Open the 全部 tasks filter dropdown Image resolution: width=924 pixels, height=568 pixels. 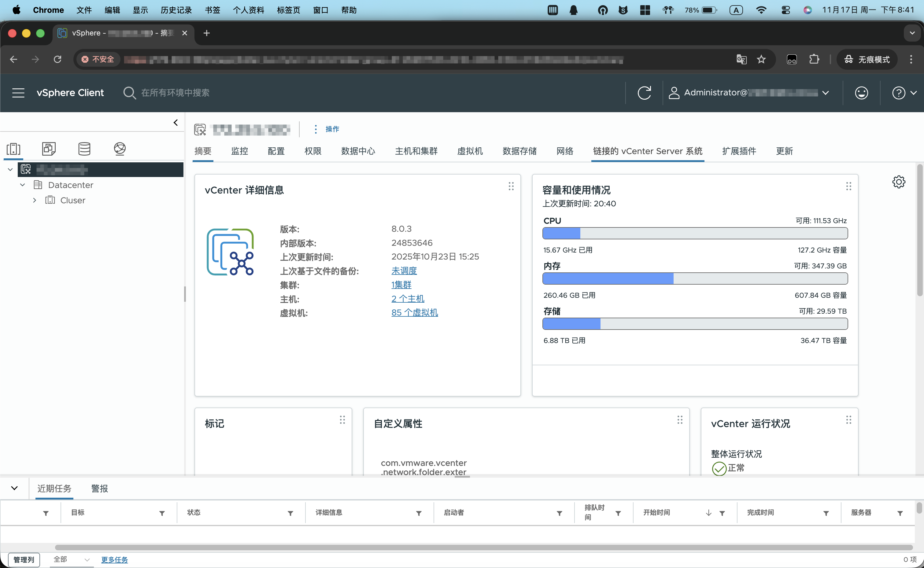[71, 559]
